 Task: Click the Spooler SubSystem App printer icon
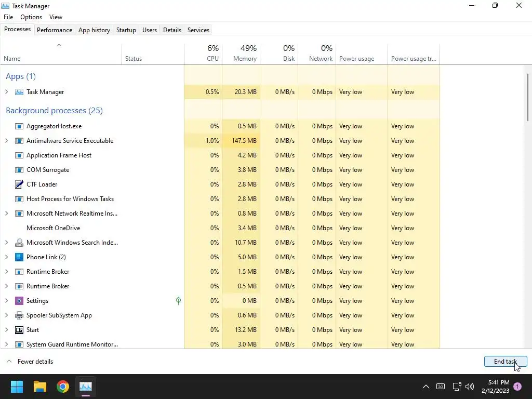(19, 315)
